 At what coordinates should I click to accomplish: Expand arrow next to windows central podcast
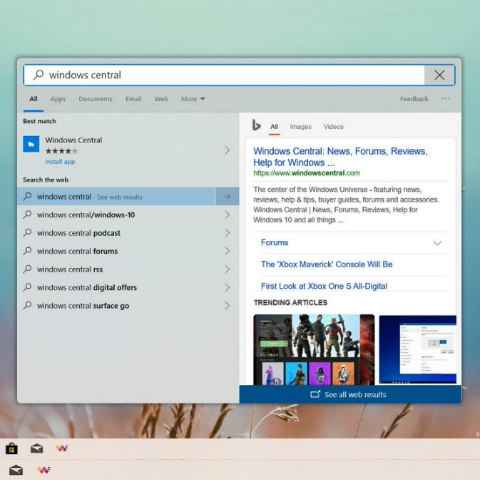227,233
